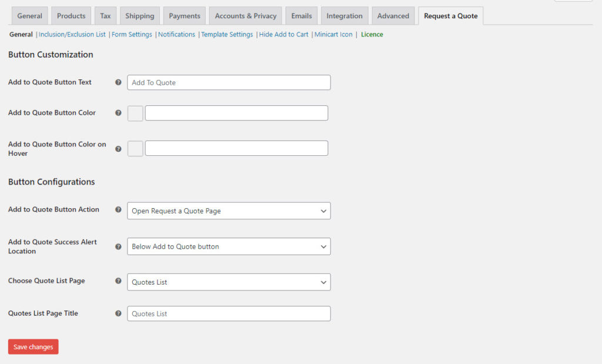Switch to the Shipping tab
The image size is (602, 364).
tap(139, 16)
